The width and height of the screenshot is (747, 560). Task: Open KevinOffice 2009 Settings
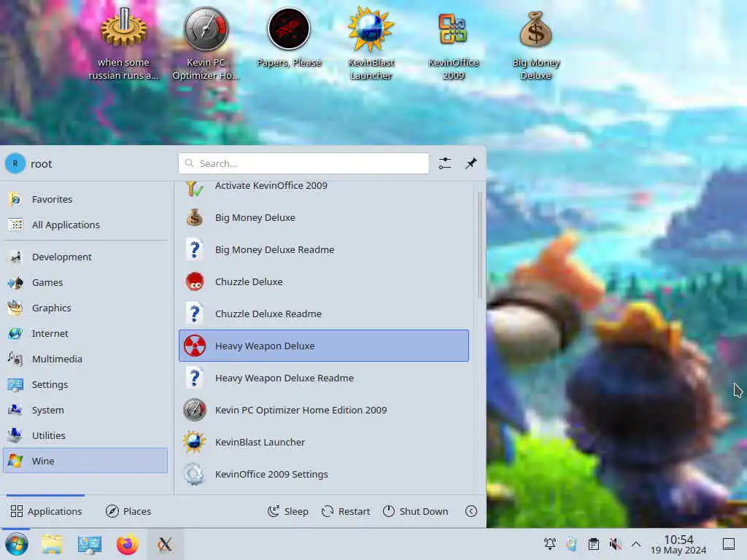point(323,474)
